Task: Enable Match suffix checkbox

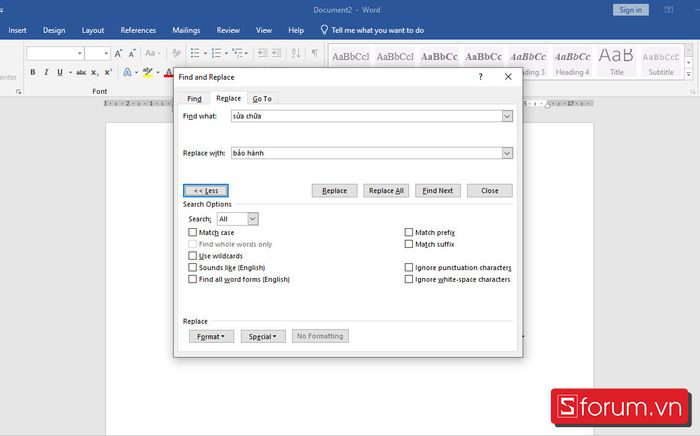Action: tap(408, 244)
